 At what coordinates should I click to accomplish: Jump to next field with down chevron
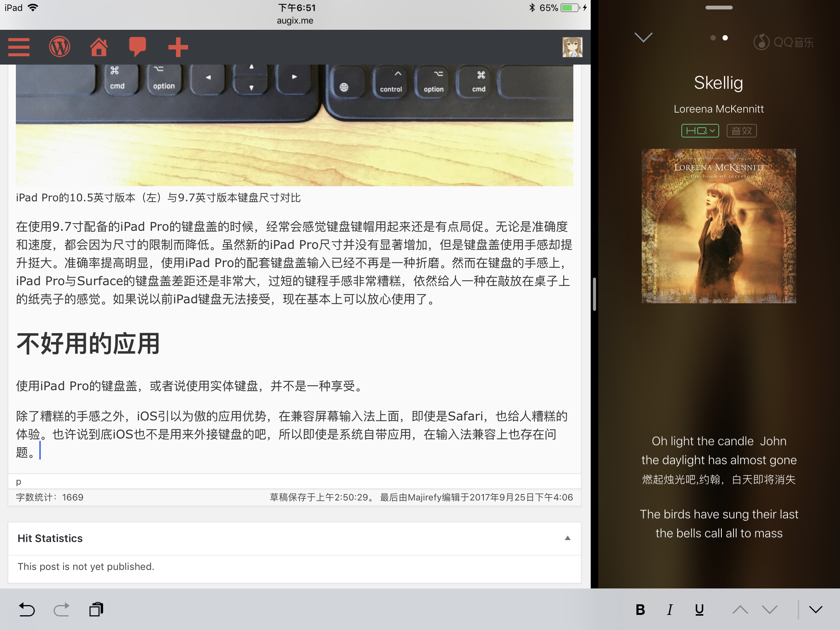[770, 610]
